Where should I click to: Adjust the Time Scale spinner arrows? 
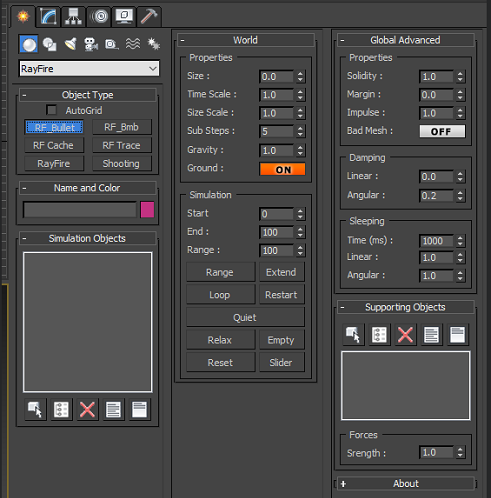click(300, 95)
